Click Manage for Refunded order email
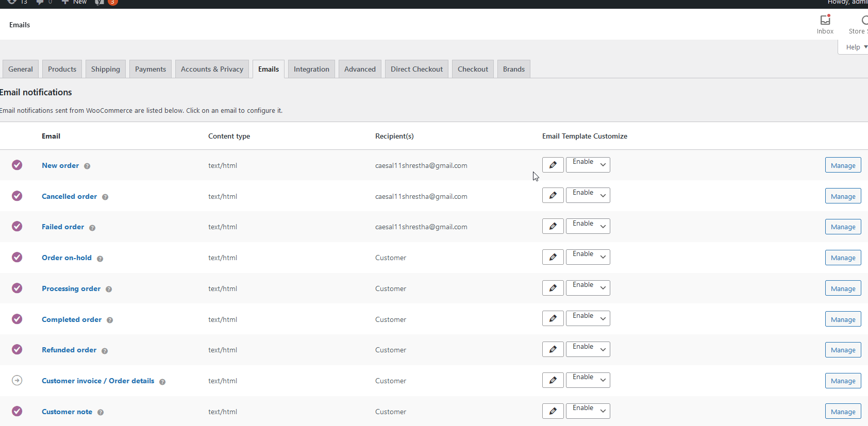Viewport: 868px width, 426px height. tap(843, 350)
